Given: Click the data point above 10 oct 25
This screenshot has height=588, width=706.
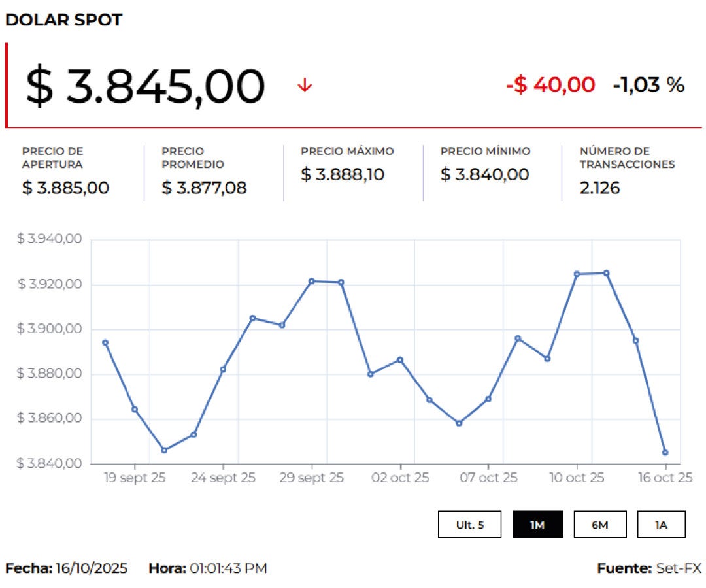Looking at the screenshot, I should [577, 274].
